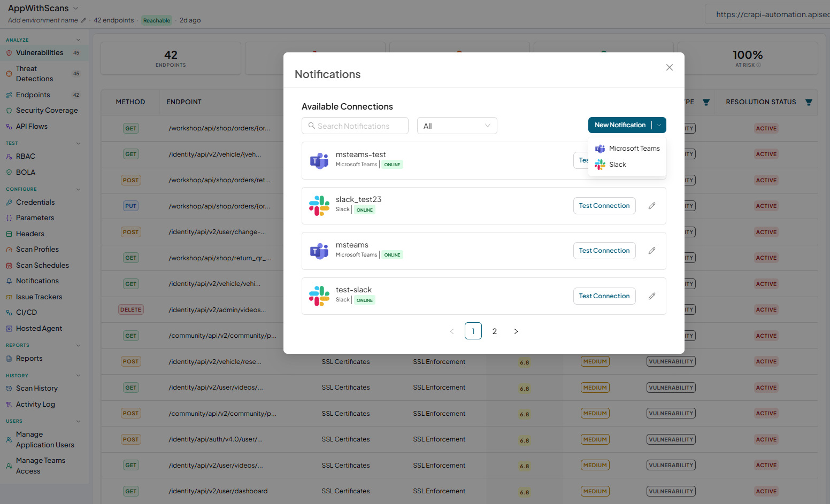Go to next page using right arrow
This screenshot has width=830, height=504.
pos(516,331)
